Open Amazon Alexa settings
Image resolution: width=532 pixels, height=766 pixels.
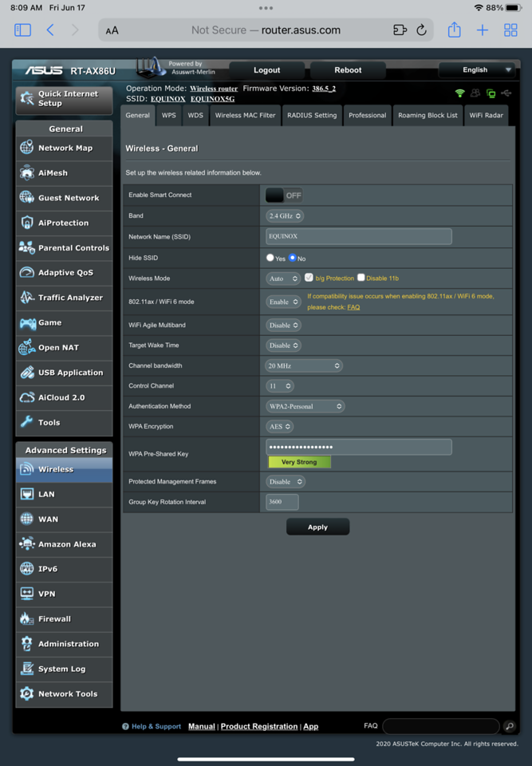[64, 543]
